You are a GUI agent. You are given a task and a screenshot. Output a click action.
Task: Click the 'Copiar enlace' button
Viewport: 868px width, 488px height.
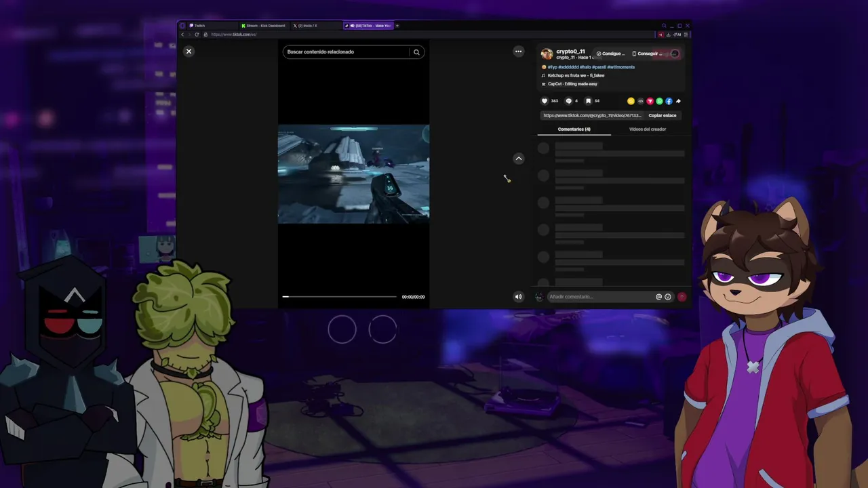(662, 115)
